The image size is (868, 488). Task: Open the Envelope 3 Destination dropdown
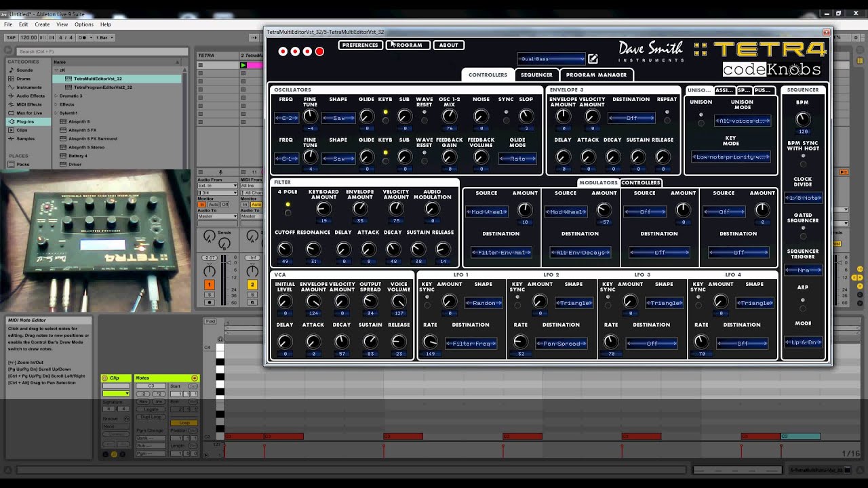pyautogui.click(x=631, y=118)
